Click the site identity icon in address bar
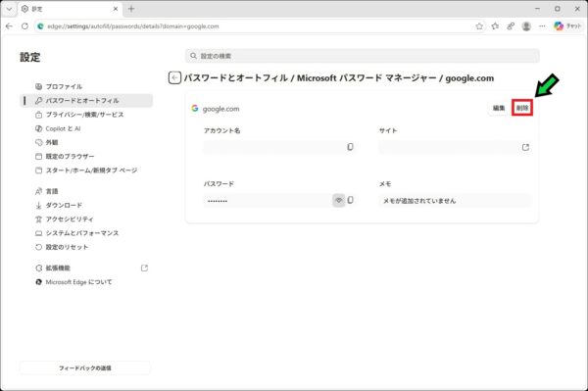Image resolution: width=588 pixels, height=391 pixels. [40, 26]
